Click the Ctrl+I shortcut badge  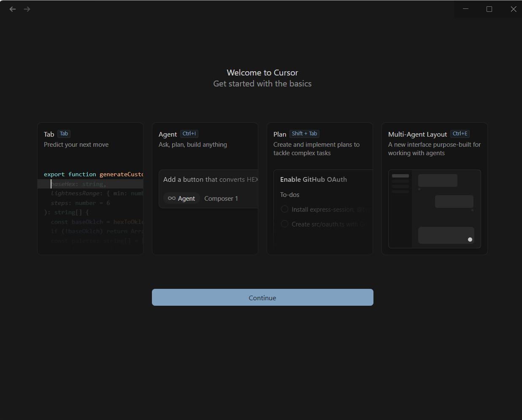tap(189, 134)
